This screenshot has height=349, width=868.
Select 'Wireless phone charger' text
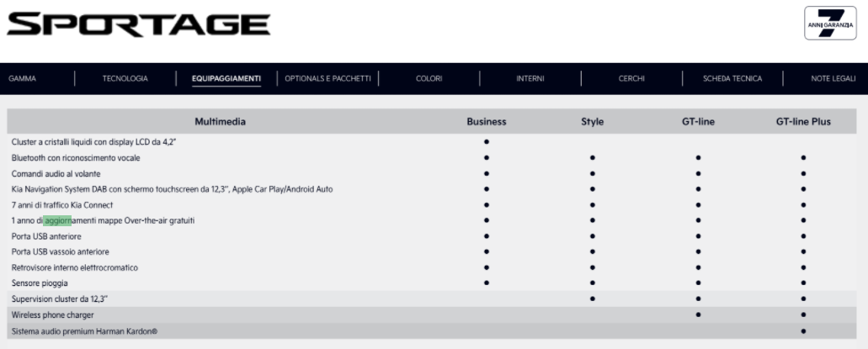(x=52, y=315)
